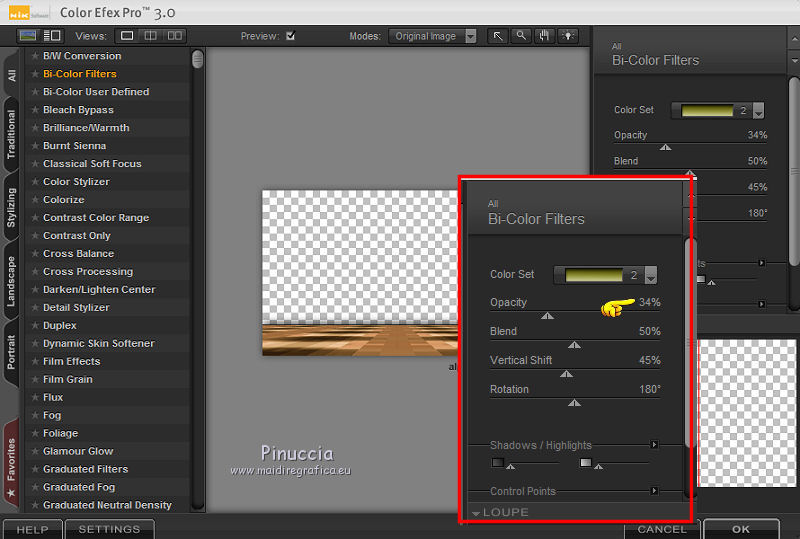Select Color Stylizer filter
Viewport: 800px width, 539px height.
click(77, 182)
